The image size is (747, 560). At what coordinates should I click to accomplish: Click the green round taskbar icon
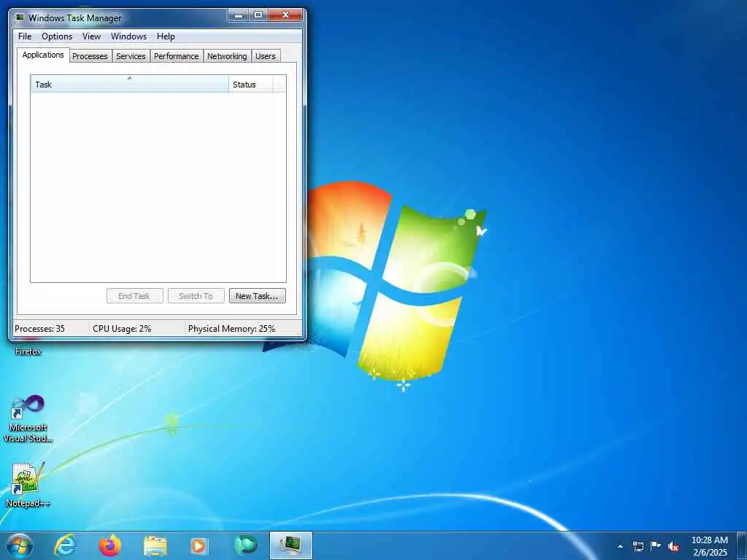tap(245, 545)
